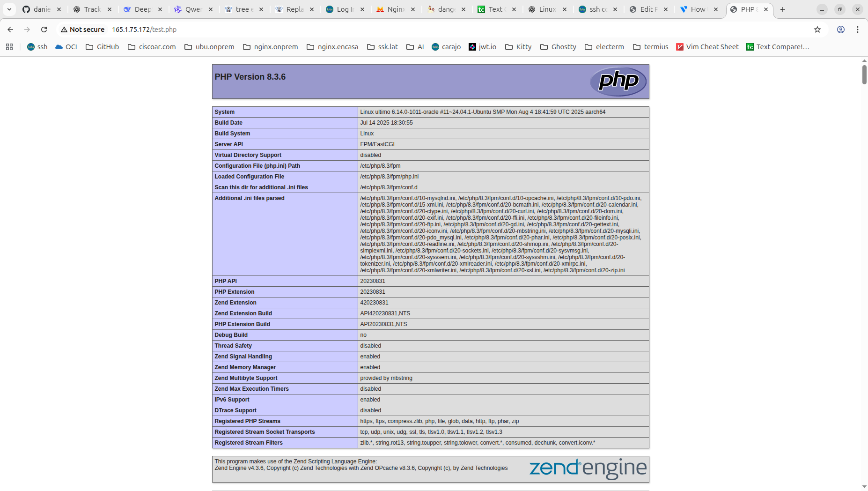868x491 pixels.
Task: Click the page vertical scrollbar thumb
Action: click(x=864, y=75)
